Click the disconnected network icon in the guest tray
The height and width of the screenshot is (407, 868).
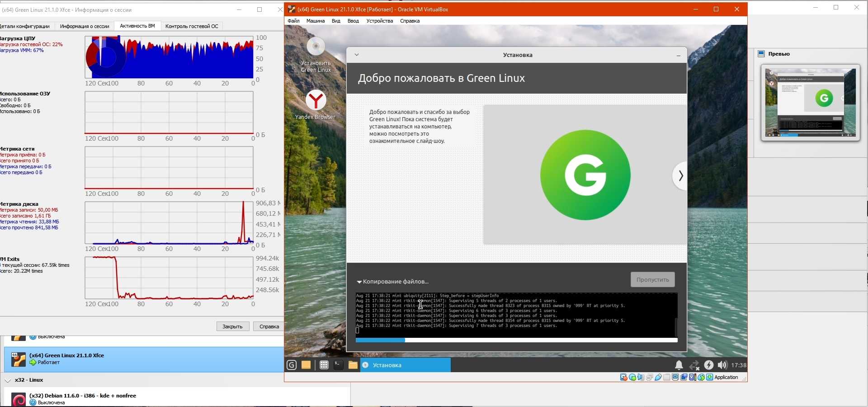coord(694,365)
